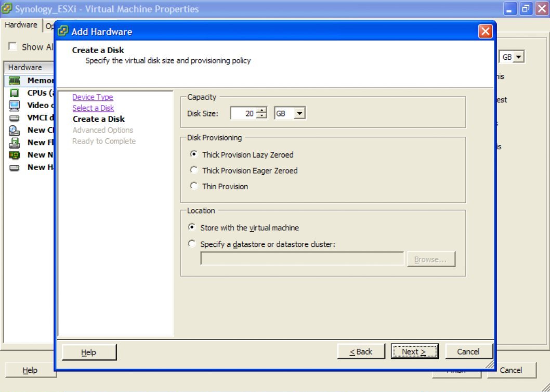The height and width of the screenshot is (392, 550).
Task: Restore down the Virtual Machine Properties window
Action: click(526, 9)
